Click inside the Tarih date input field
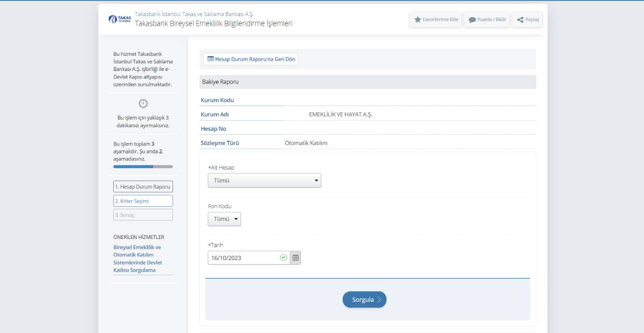644x333 pixels. 244,258
